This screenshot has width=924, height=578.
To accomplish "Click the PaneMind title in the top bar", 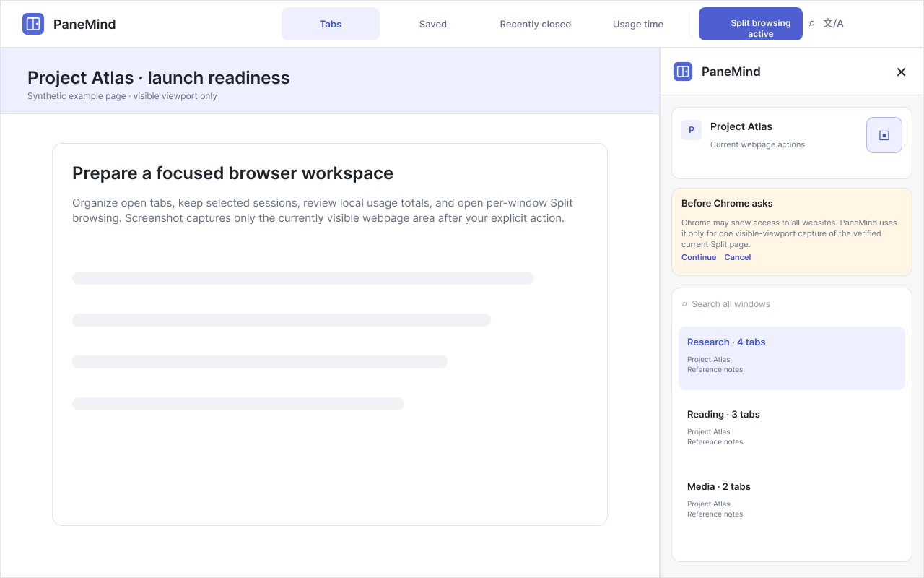I will pyautogui.click(x=84, y=24).
